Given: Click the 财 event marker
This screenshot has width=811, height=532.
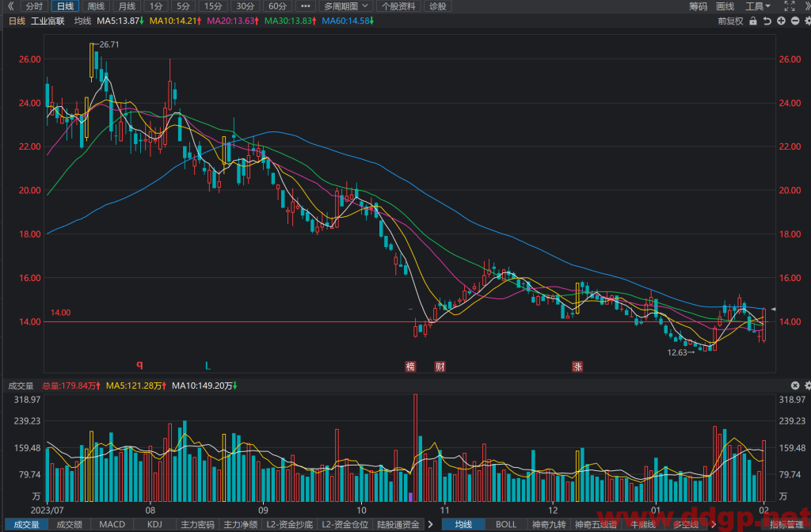Looking at the screenshot, I should pos(440,367).
